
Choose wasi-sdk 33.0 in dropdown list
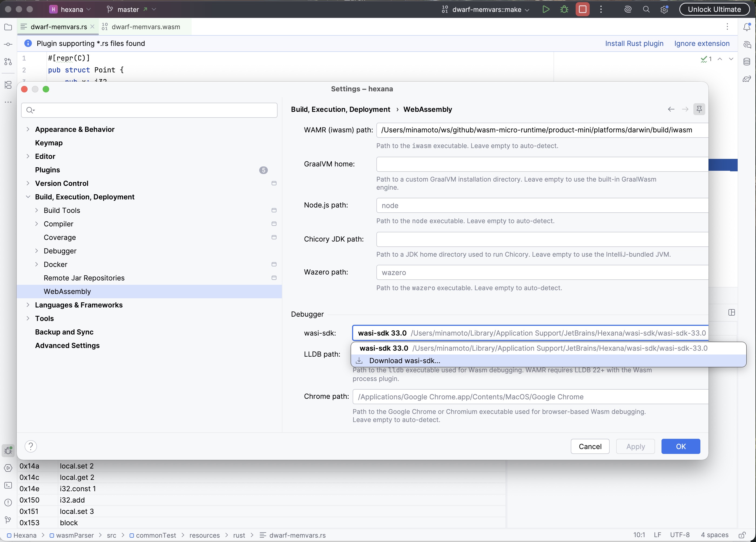[x=548, y=348]
